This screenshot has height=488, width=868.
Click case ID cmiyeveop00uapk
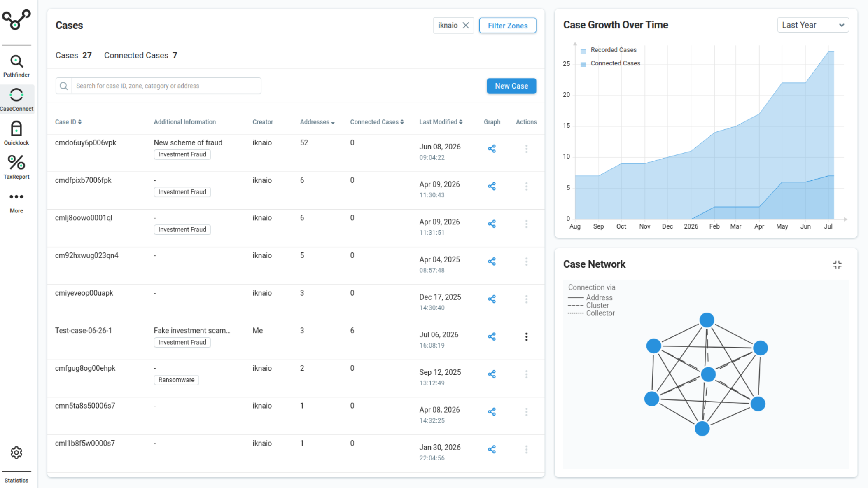[84, 293]
